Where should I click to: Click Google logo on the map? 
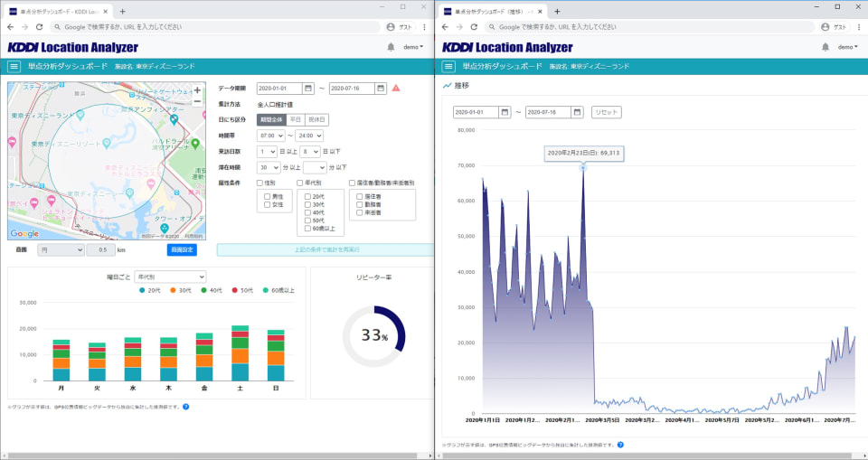click(24, 233)
